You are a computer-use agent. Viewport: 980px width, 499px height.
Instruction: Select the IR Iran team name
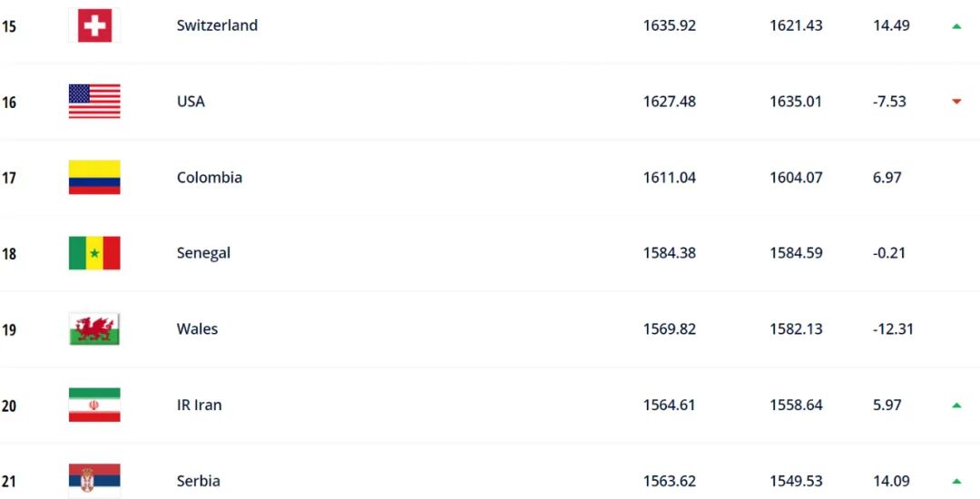(199, 406)
